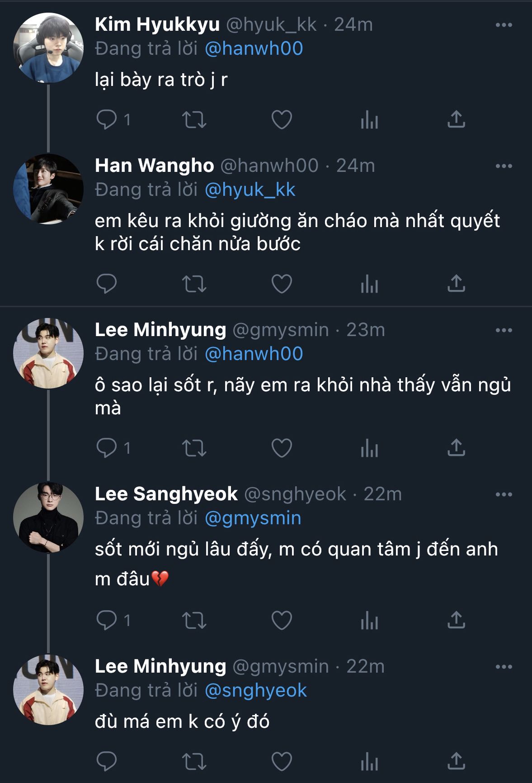Screen dimensions: 532x783
Task: Share Lee Sanghyeok's tweet
Action: point(456,620)
